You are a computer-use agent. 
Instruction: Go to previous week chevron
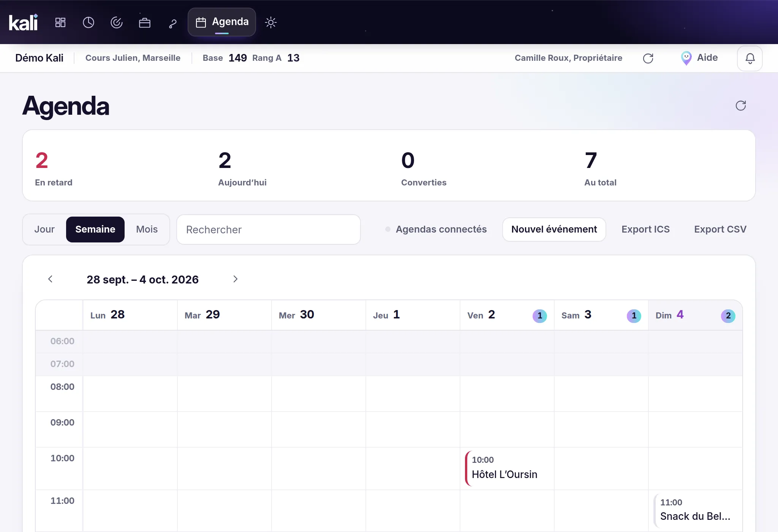click(x=50, y=279)
